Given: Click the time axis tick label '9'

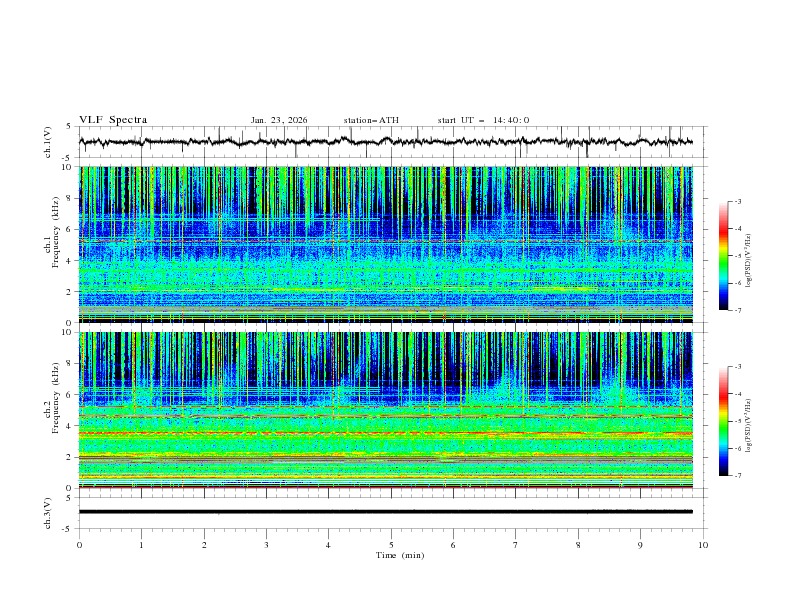Looking at the screenshot, I should 640,545.
